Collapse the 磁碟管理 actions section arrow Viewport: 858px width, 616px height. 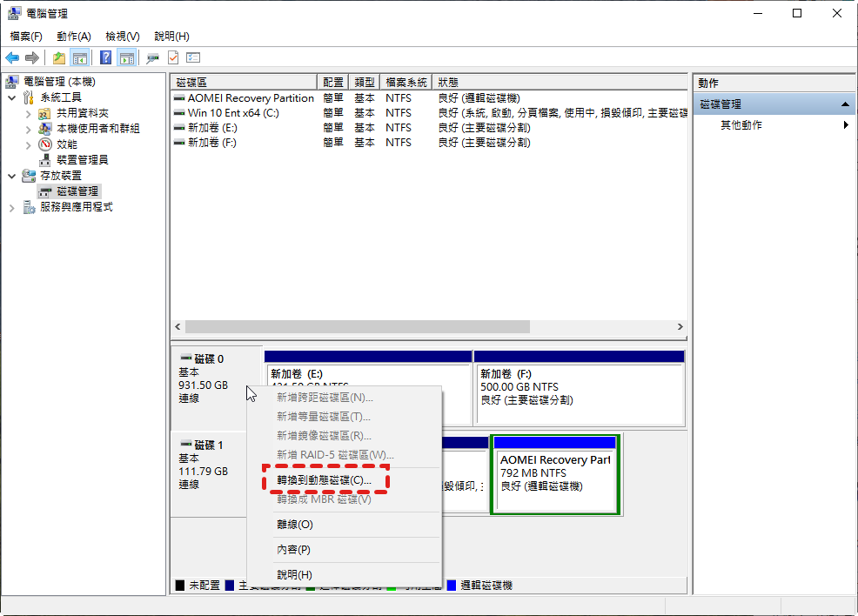click(845, 104)
